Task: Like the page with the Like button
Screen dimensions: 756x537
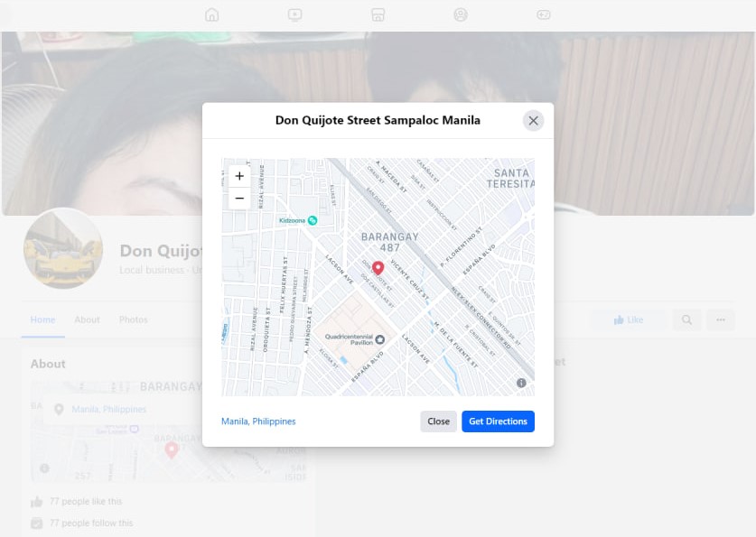Action: click(x=629, y=319)
